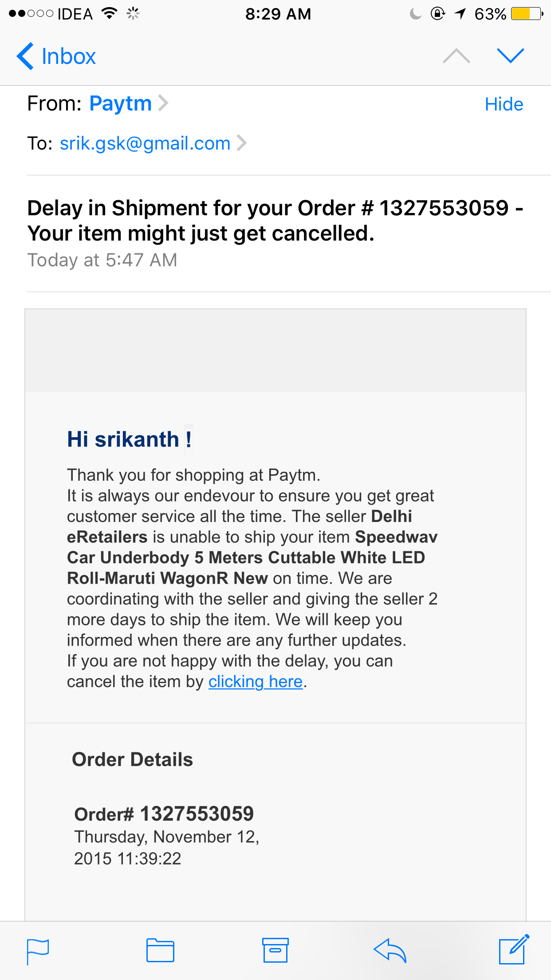Screen dimensions: 551x980
Task: Open Paytm sender contact details
Action: point(120,103)
